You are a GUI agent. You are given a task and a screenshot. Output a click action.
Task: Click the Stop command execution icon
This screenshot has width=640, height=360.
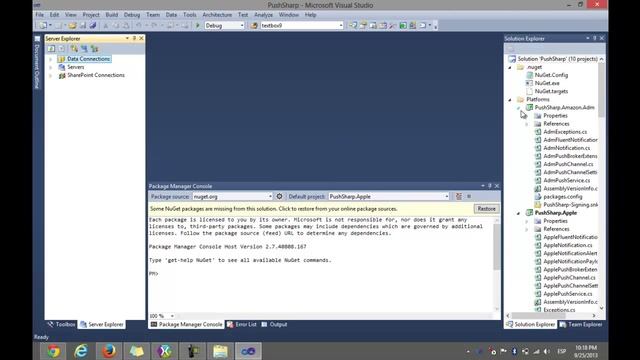469,196
